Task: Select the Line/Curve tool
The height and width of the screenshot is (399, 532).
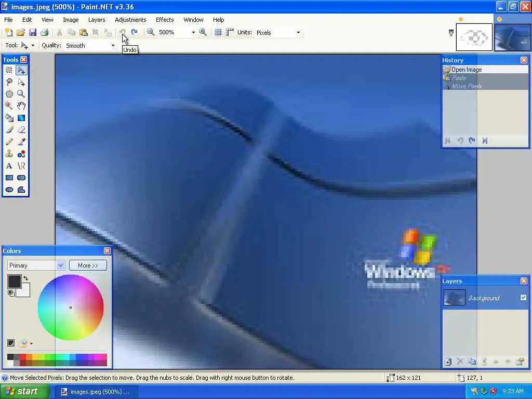Action: [21, 166]
